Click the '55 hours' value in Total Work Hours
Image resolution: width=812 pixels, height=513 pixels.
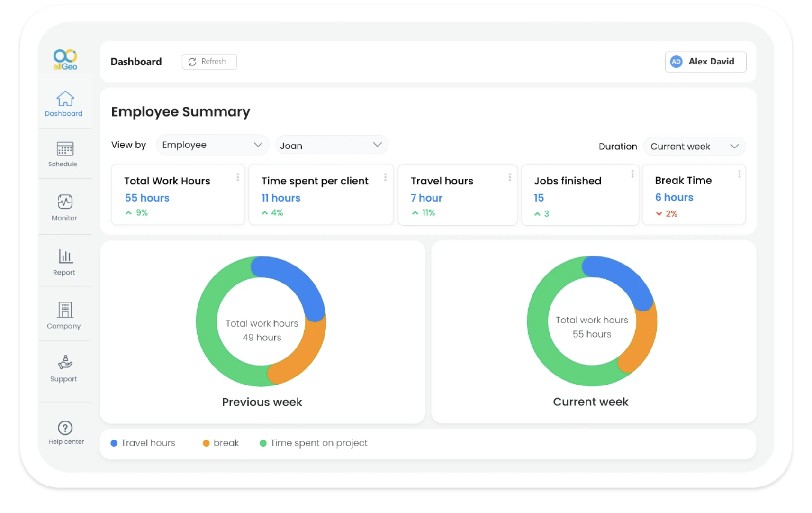(x=147, y=198)
